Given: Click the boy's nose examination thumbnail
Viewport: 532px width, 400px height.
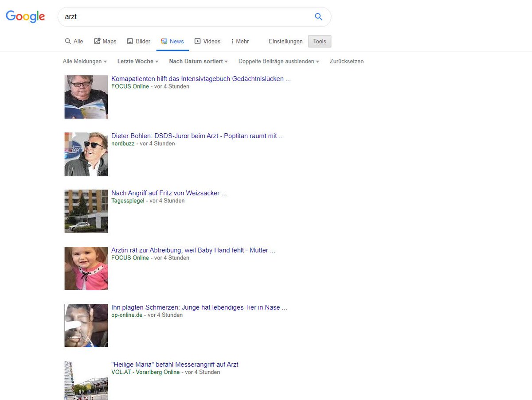Looking at the screenshot, I should click(x=86, y=326).
